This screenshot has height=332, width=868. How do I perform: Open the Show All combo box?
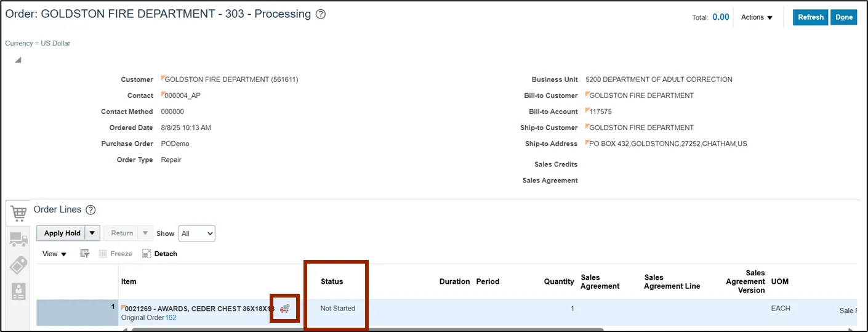point(196,233)
